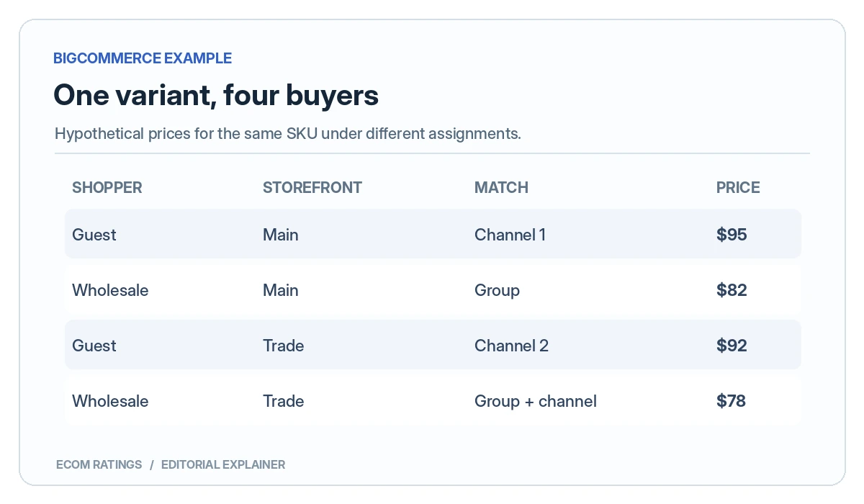
Task: Click the MATCH column header
Action: click(501, 187)
